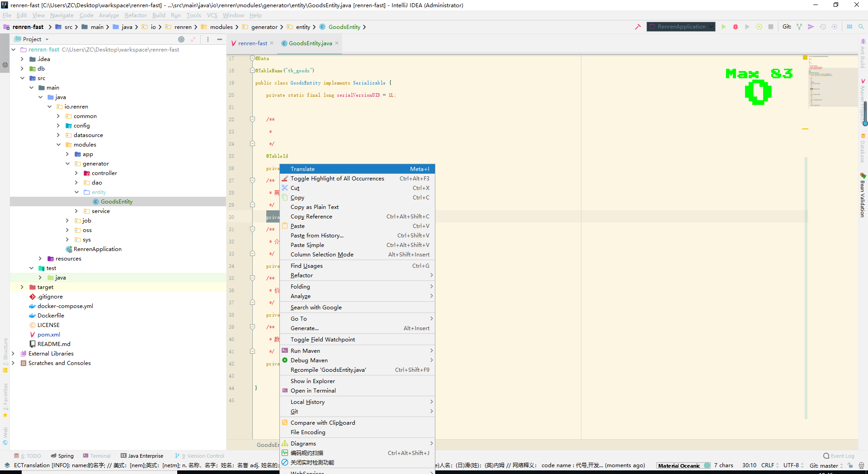Screen dimensions: 868x474
Task: Open RenrenApplication run configuration dropdown
Action: click(681, 27)
